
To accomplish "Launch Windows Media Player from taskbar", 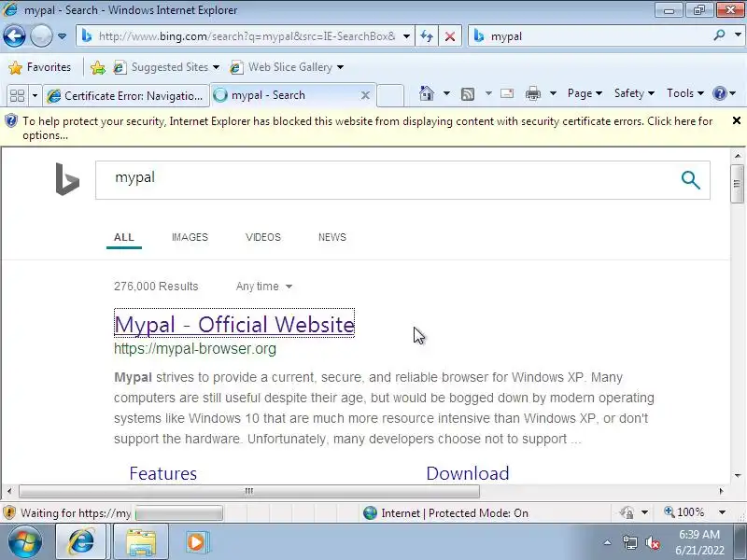I will (196, 542).
